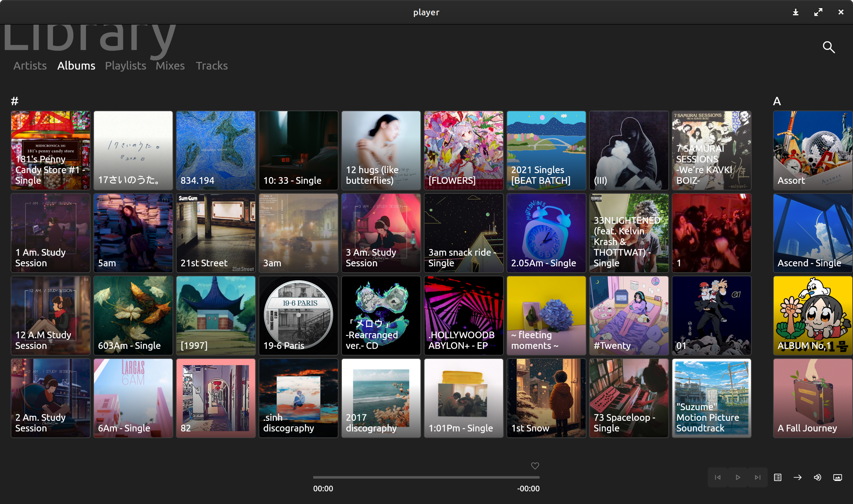
Task: Open the .sinh discography album
Action: (x=298, y=398)
